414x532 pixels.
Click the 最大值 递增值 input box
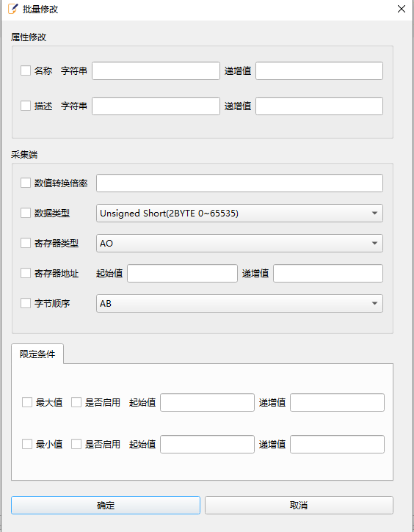click(x=338, y=402)
